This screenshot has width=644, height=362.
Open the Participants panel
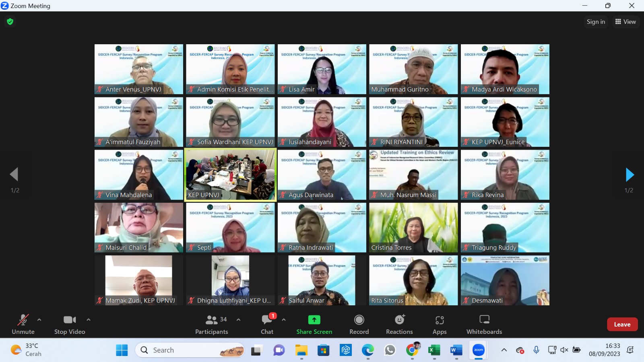pos(212,325)
